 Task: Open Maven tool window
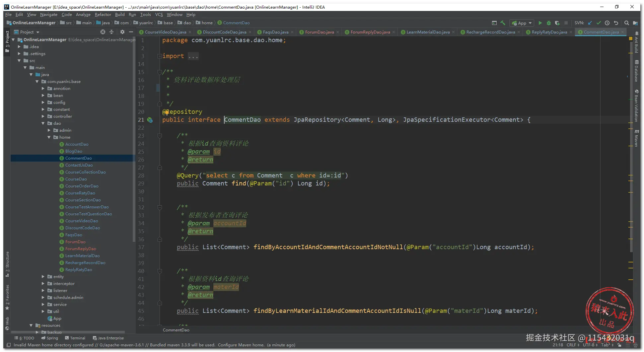coord(636,138)
